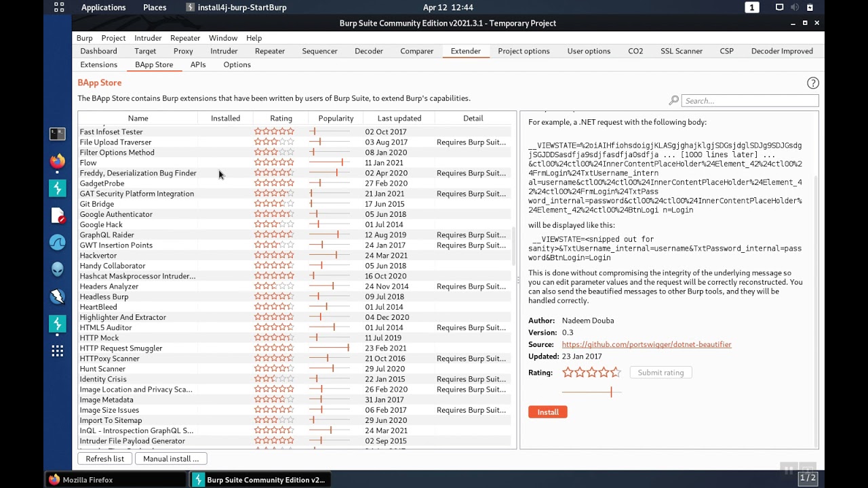This screenshot has height=488, width=868.
Task: Open the show applications grid icon
Action: [x=58, y=350]
